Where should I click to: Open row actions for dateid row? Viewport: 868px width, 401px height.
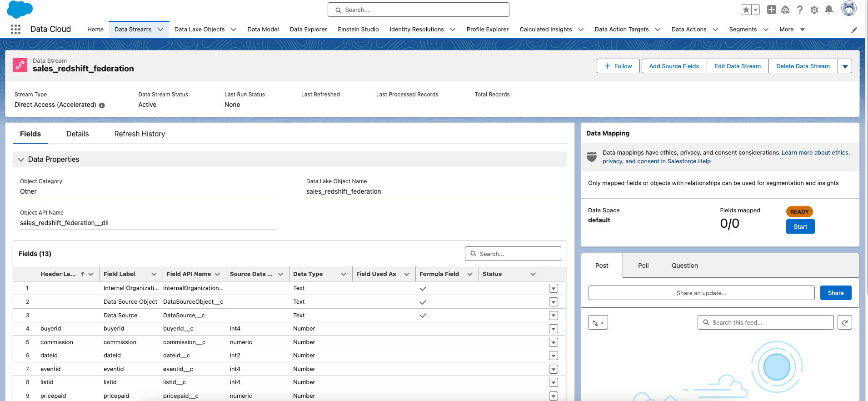[x=554, y=356]
